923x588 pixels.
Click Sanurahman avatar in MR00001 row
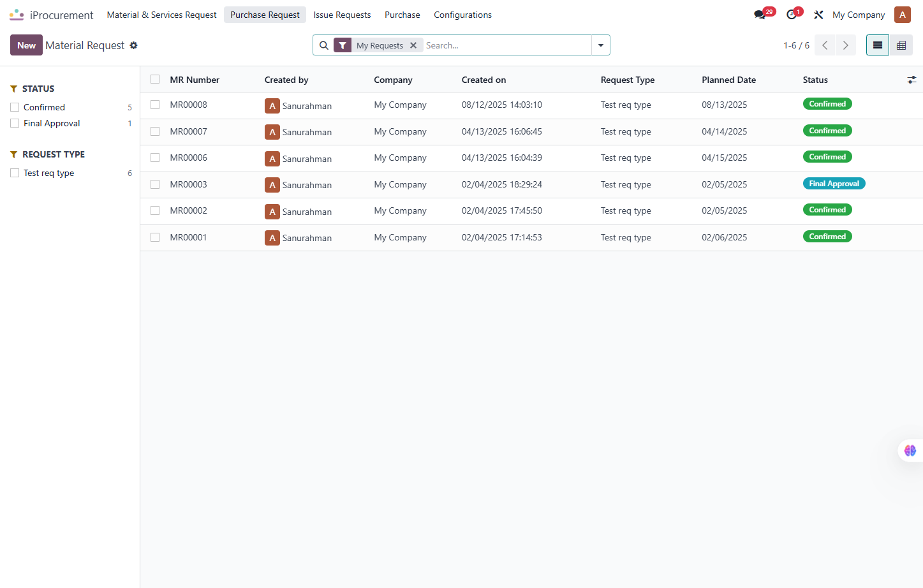pos(272,238)
